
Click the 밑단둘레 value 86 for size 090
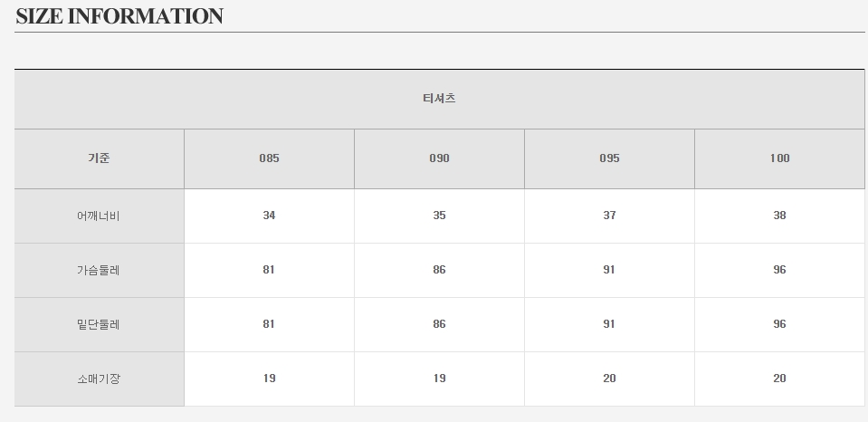[439, 324]
